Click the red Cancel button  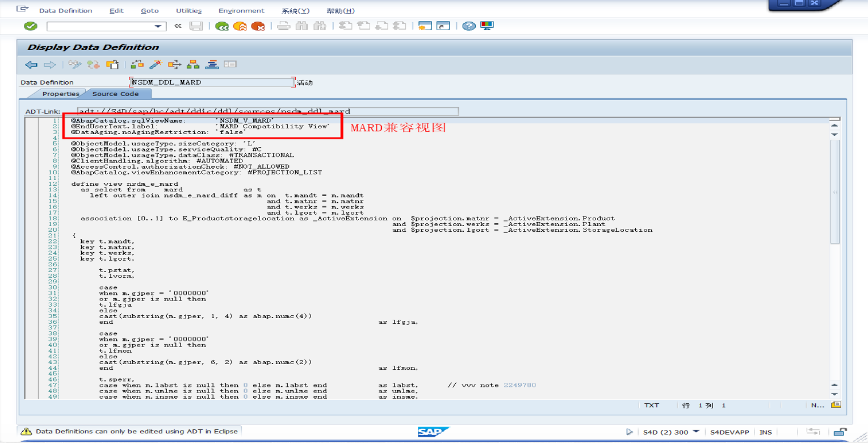(x=258, y=26)
